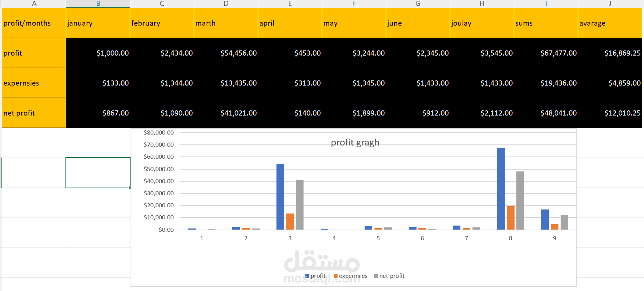Select the cell containing $1,000.00
This screenshot has width=644, height=291.
pos(98,53)
